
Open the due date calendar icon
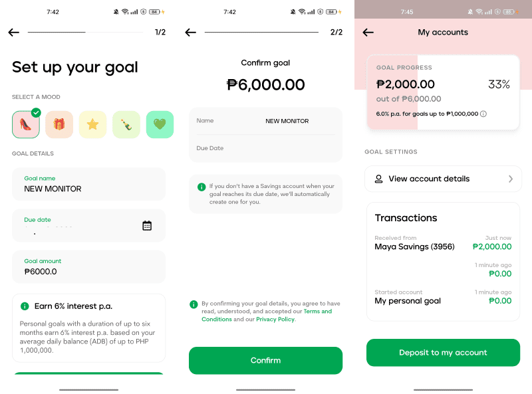147,225
